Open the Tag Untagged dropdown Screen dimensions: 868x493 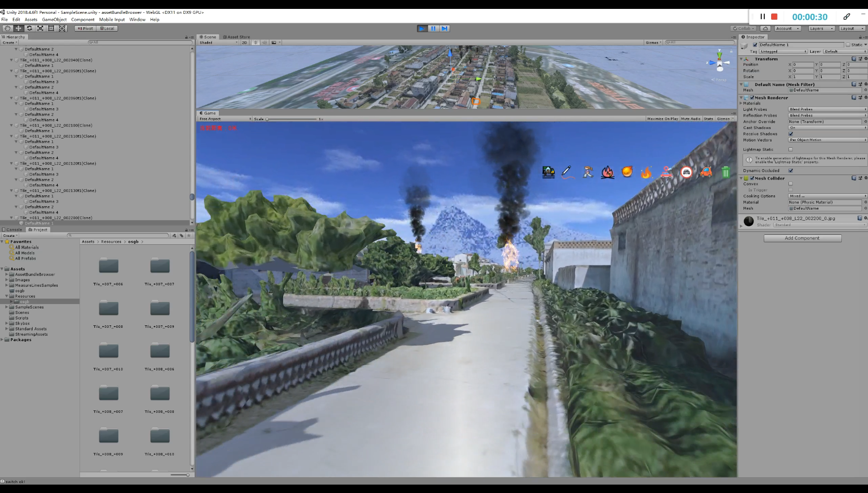pyautogui.click(x=783, y=51)
